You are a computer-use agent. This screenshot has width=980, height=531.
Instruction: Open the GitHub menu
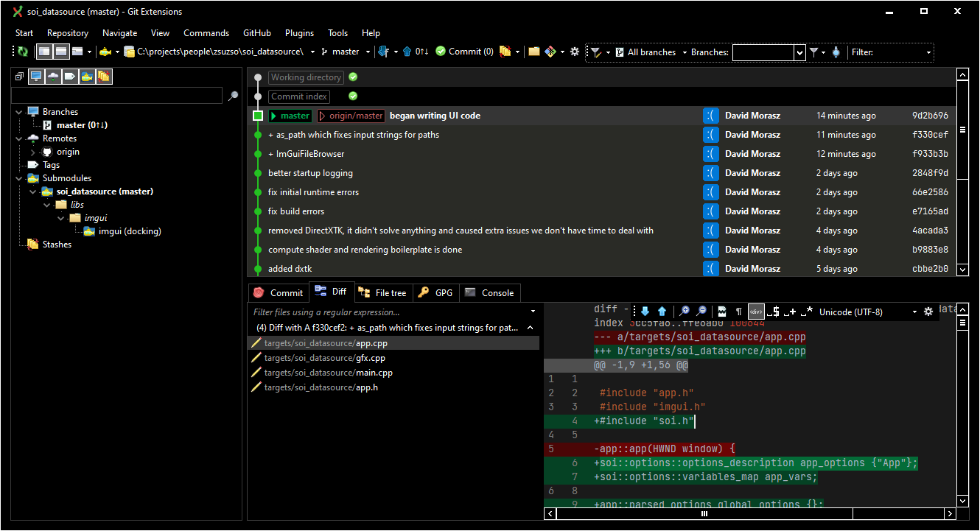coord(257,32)
